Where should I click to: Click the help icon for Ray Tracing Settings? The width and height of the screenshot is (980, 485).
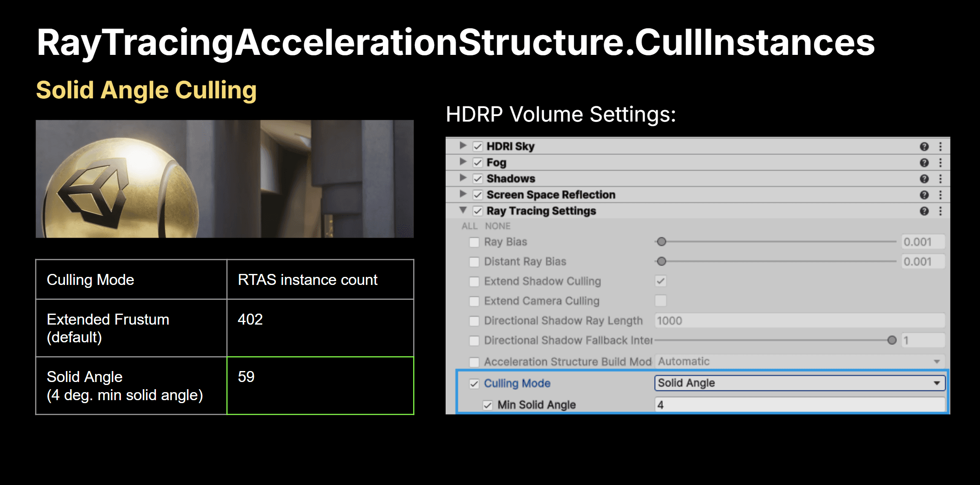(924, 211)
